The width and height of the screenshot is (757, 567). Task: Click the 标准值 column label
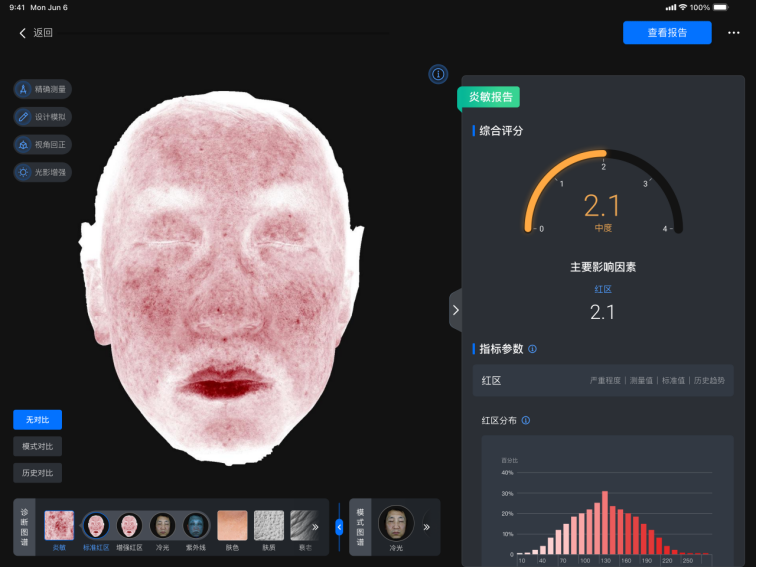673,381
